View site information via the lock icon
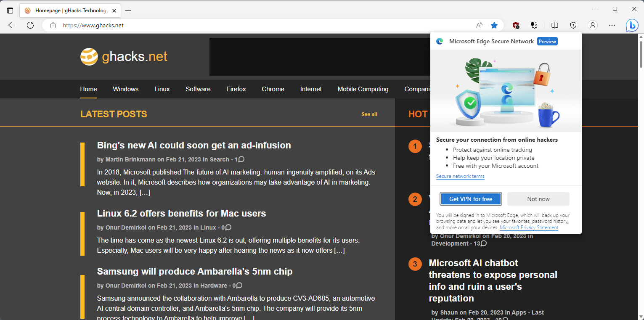This screenshot has width=644, height=320. point(53,25)
